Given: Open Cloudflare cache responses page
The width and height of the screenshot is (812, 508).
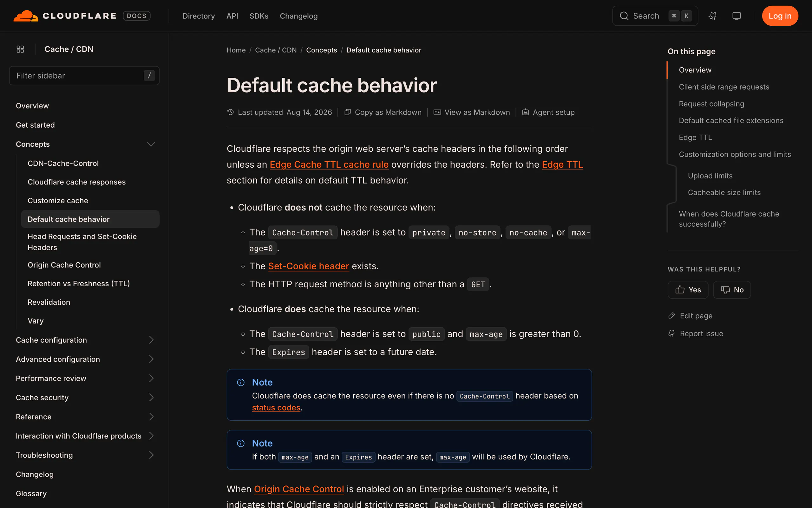Looking at the screenshot, I should pos(76,182).
